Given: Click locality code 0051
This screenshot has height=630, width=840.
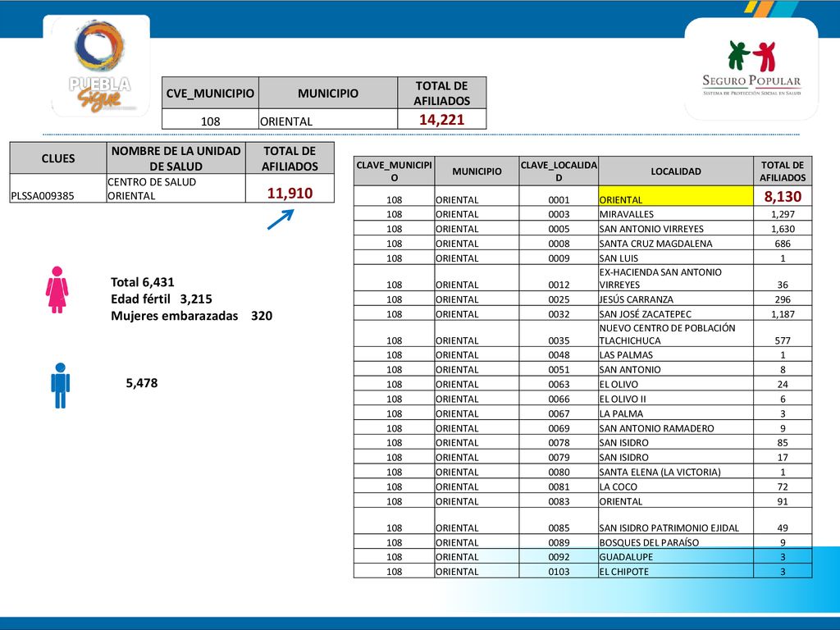Looking at the screenshot, I should tap(559, 370).
